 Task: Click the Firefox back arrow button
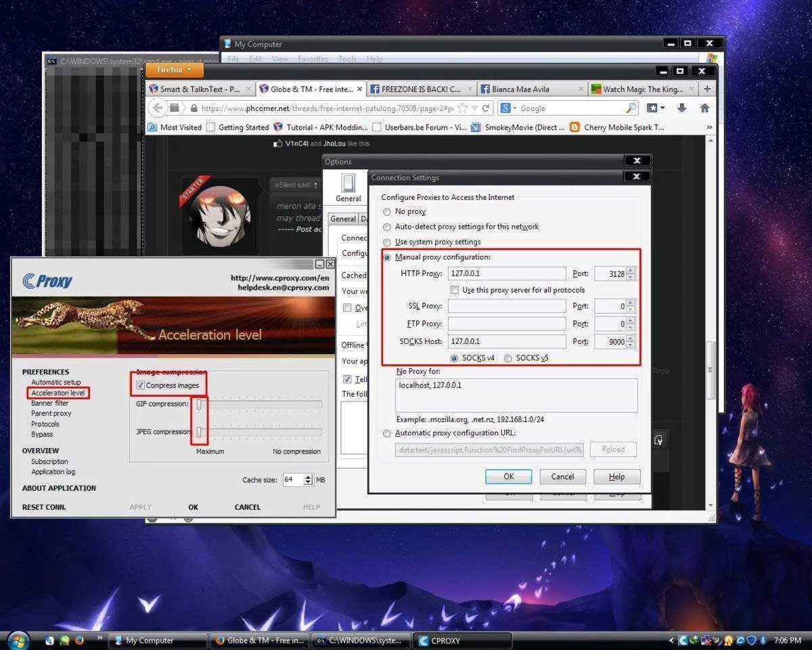(x=158, y=108)
